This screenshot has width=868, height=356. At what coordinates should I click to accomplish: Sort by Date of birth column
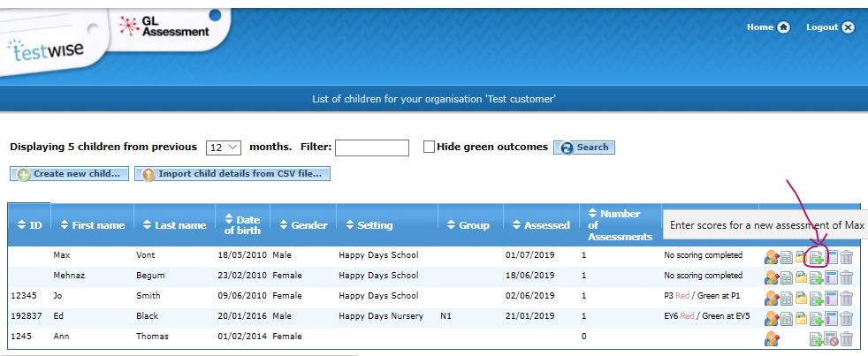pyautogui.click(x=241, y=225)
